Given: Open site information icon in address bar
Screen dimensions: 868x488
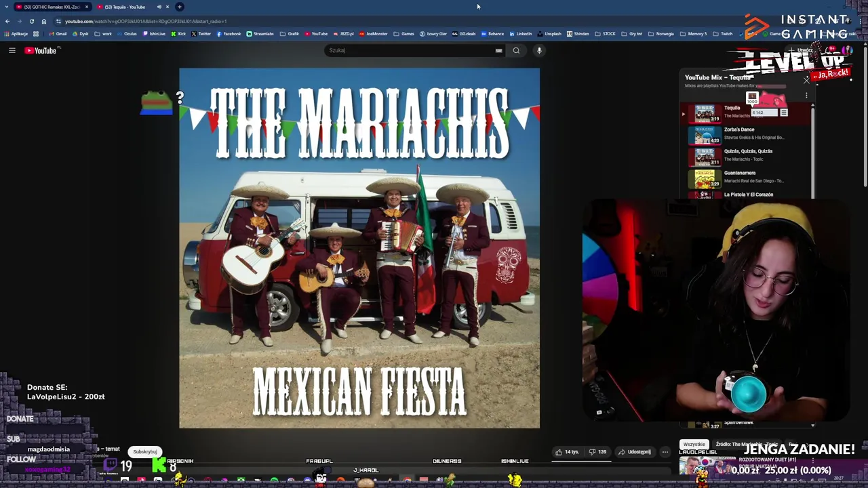Looking at the screenshot, I should (58, 21).
